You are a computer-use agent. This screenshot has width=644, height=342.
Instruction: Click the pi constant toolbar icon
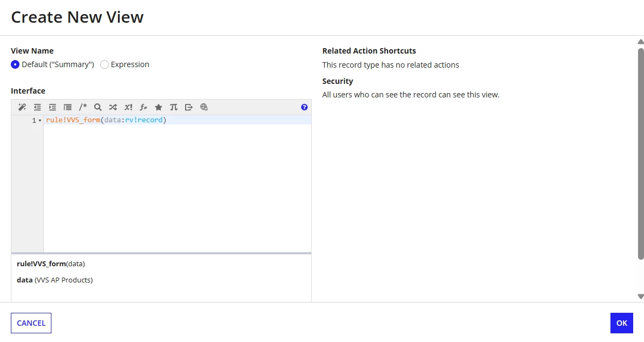174,107
